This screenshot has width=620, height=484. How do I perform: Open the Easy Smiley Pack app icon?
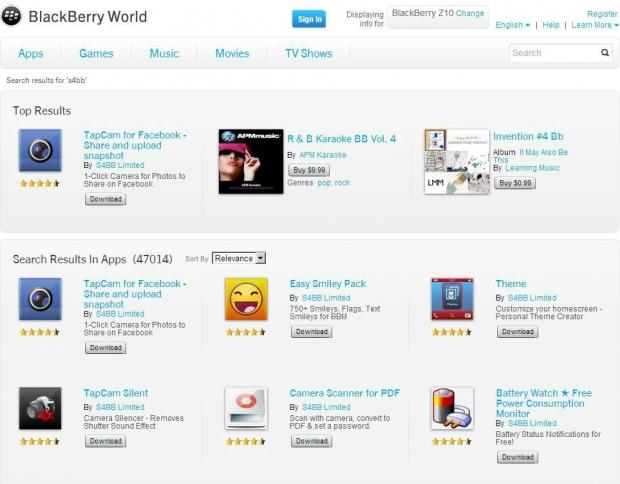pos(246,299)
